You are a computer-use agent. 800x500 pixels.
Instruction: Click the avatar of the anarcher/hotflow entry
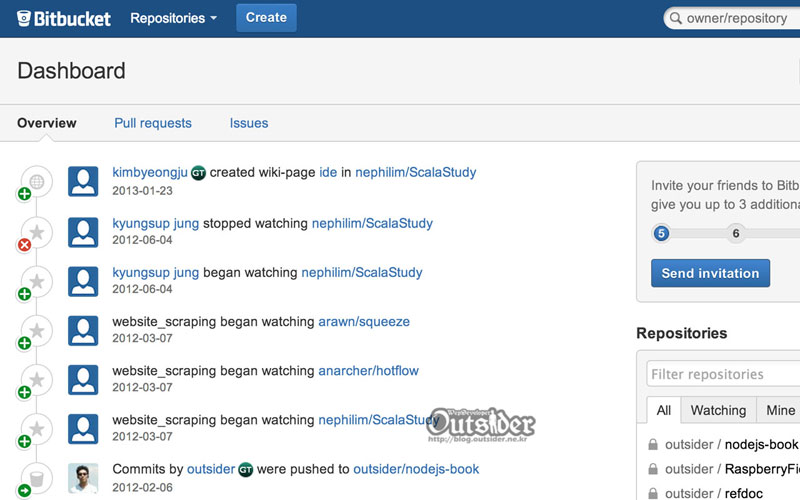click(x=83, y=380)
